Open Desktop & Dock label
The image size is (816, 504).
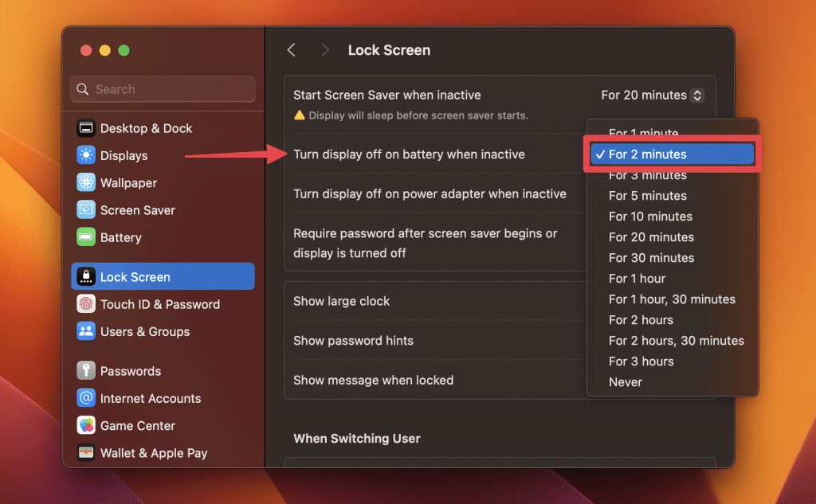tap(146, 128)
